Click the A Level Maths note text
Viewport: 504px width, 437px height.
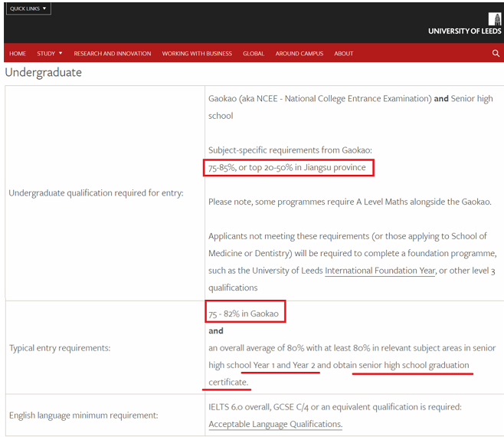pos(350,202)
